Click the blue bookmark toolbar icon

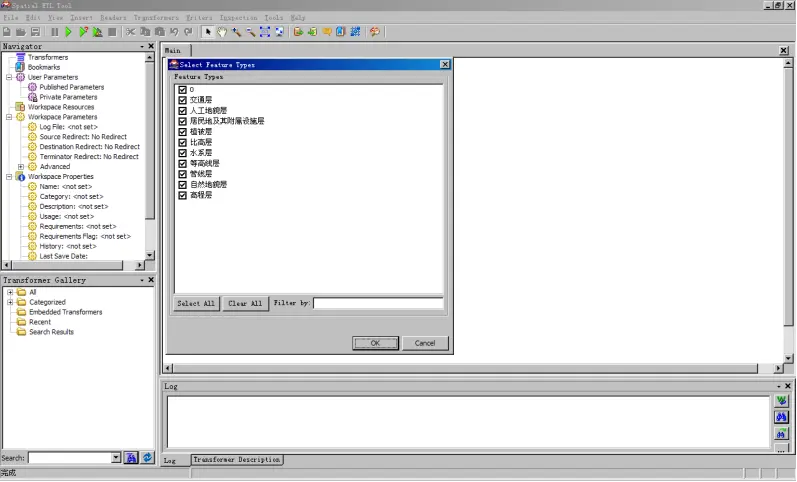(341, 32)
